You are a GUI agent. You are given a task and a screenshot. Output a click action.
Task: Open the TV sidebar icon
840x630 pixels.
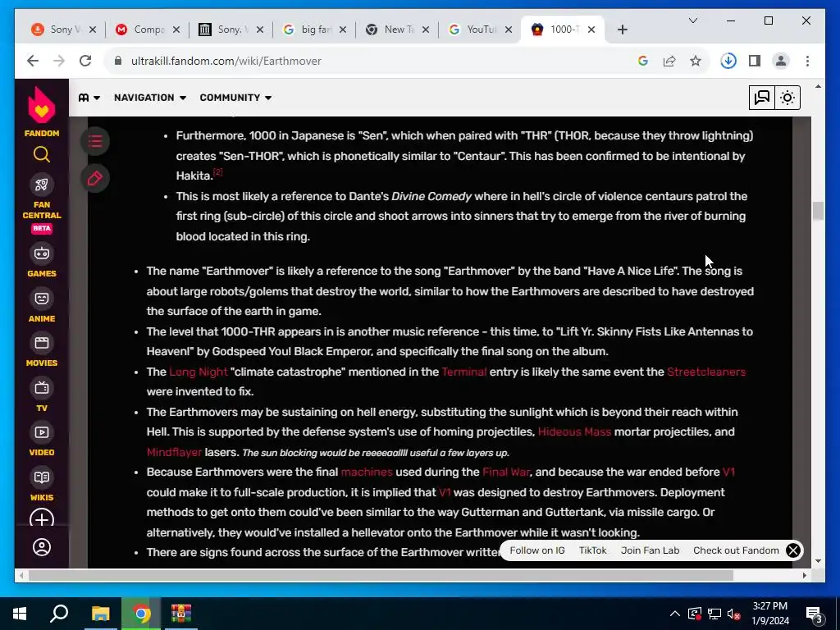(x=42, y=388)
